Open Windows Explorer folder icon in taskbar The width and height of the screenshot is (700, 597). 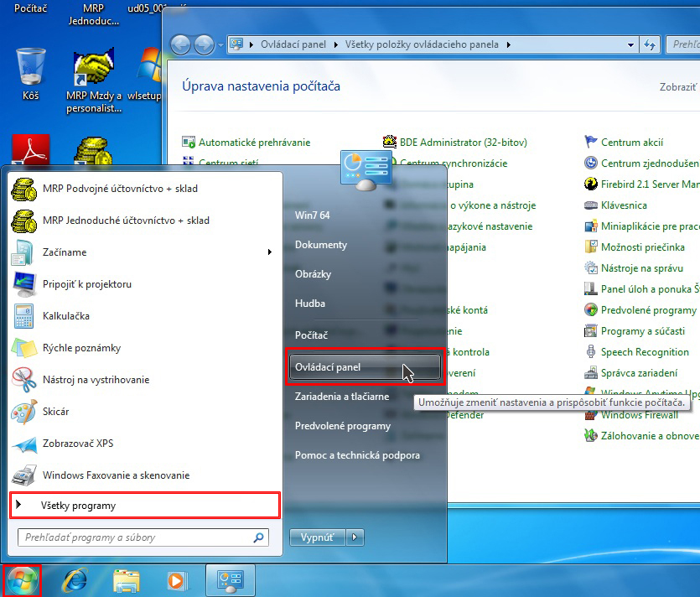(127, 581)
